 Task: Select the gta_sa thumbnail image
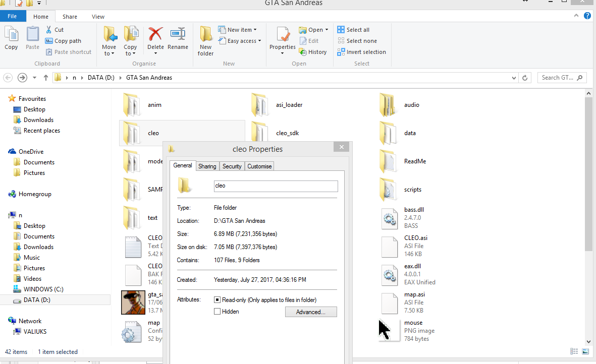[x=133, y=302]
